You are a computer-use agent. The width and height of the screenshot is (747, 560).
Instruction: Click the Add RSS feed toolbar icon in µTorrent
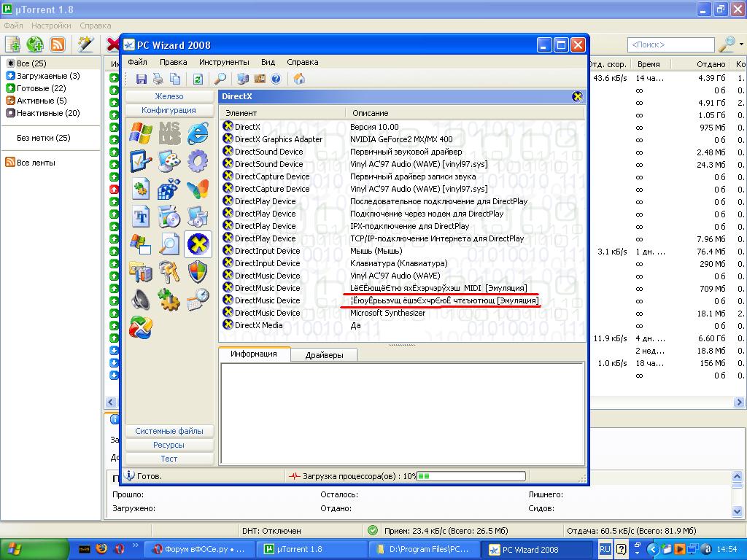58,44
